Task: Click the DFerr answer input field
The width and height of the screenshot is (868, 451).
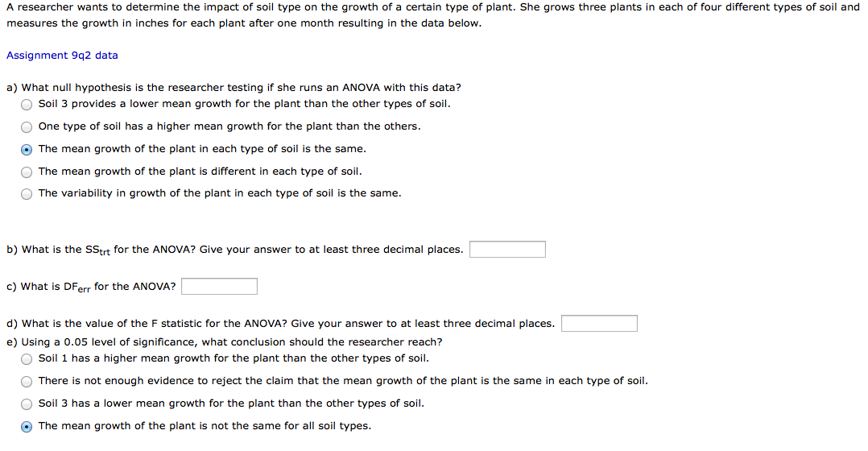Action: (219, 287)
